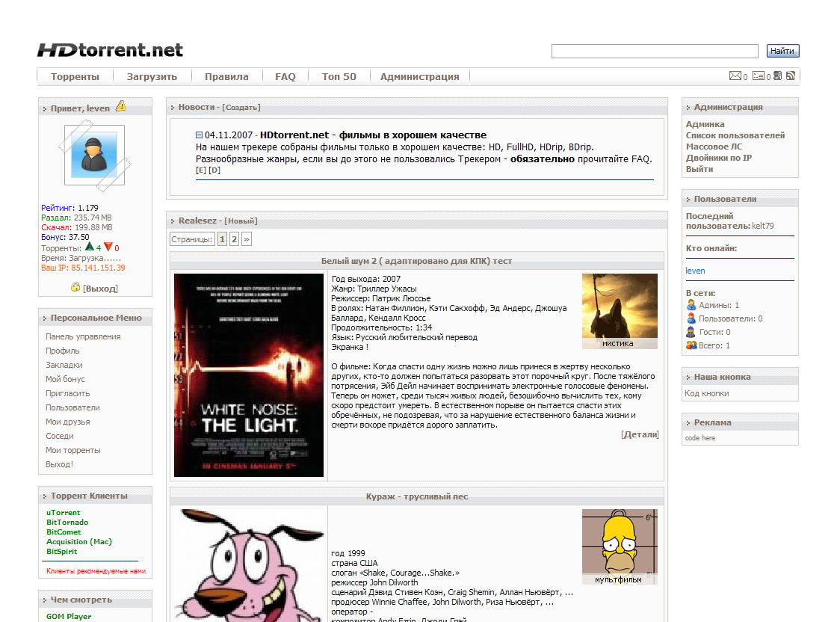This screenshot has height=622, width=840.
Task: Click the Гости guest icon in В сети
Action: 691,331
